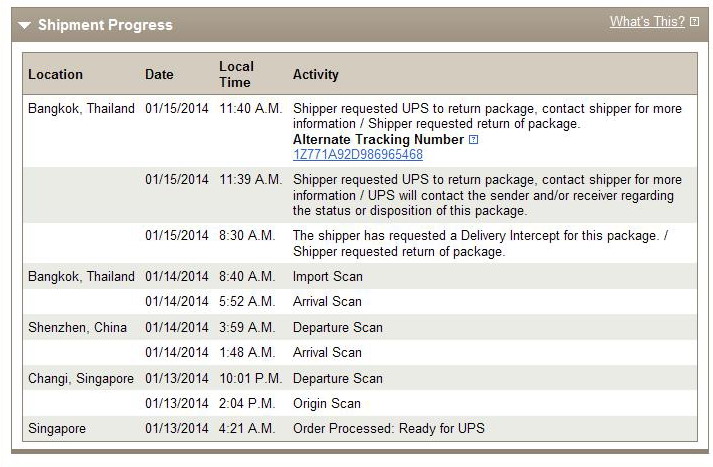713x467 pixels.
Task: Select the Local Time column header
Action: 236,74
